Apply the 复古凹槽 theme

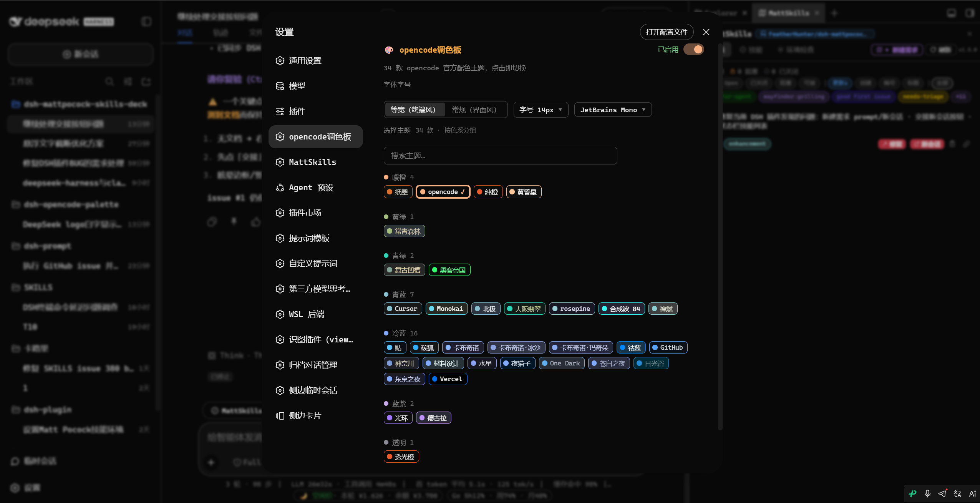tap(404, 270)
